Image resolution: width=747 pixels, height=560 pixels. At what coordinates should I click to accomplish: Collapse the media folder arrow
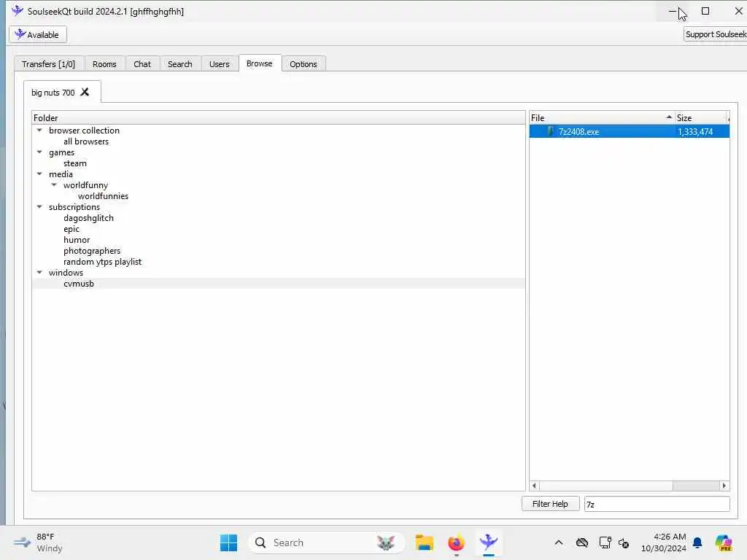(39, 174)
